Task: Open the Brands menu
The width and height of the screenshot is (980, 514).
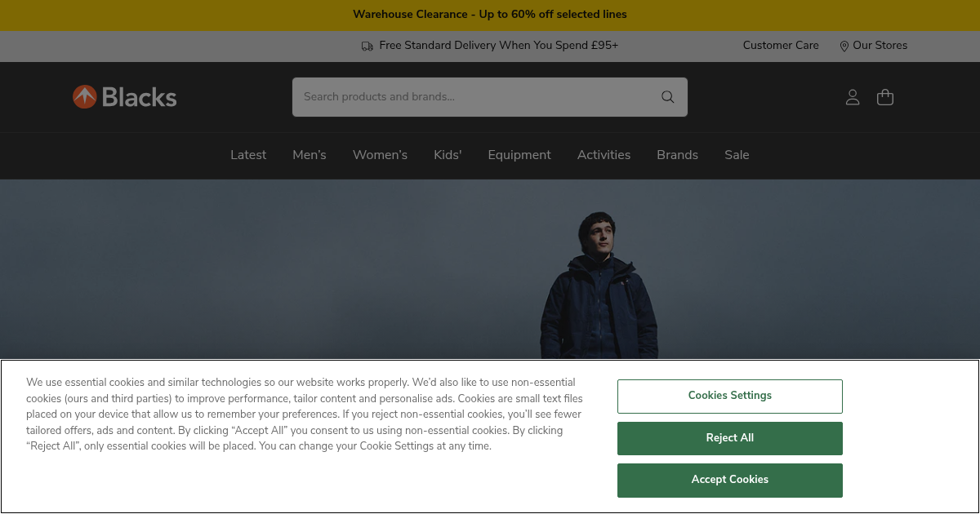Action: pos(677,155)
